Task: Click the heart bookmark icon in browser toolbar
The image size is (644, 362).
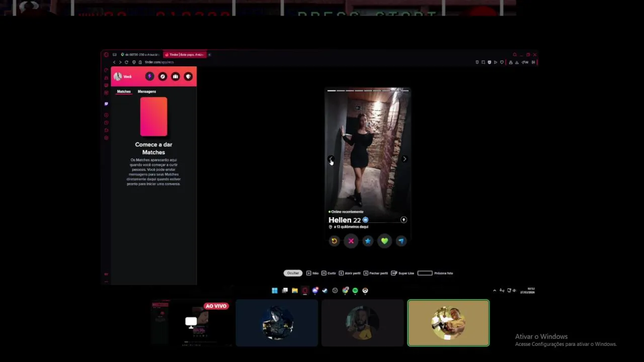Action: (502, 62)
